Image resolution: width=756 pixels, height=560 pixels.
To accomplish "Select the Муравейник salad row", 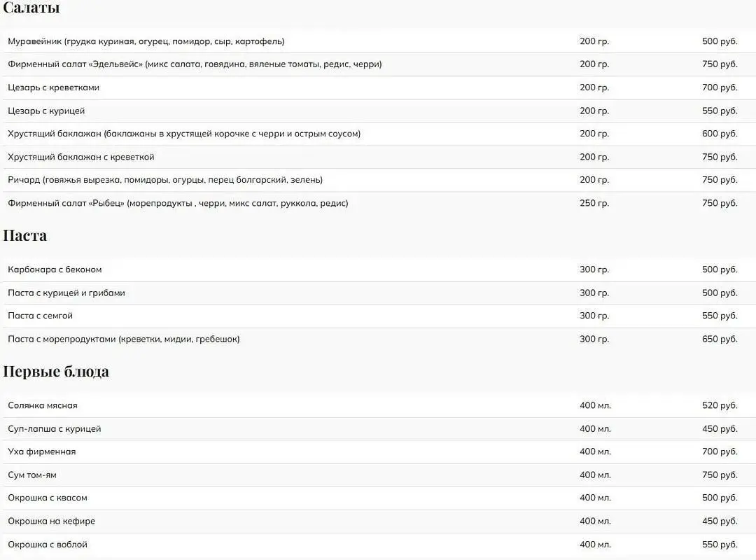I will (379, 41).
